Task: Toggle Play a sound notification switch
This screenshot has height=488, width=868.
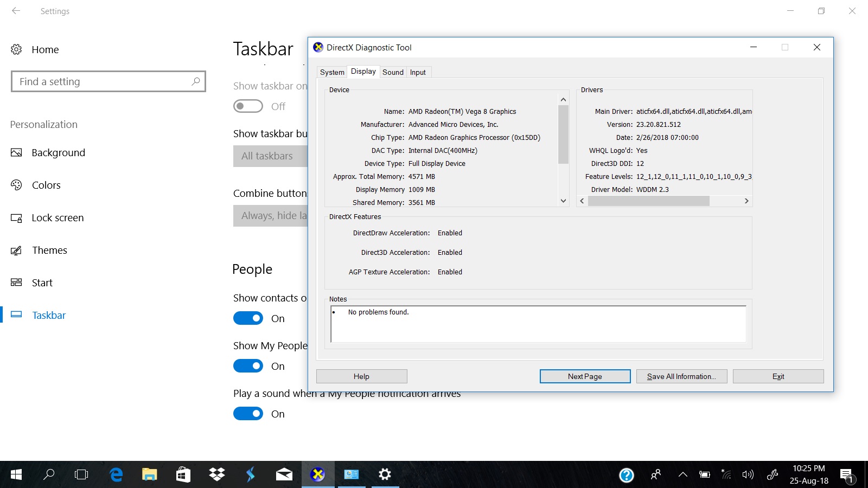Action: coord(248,414)
